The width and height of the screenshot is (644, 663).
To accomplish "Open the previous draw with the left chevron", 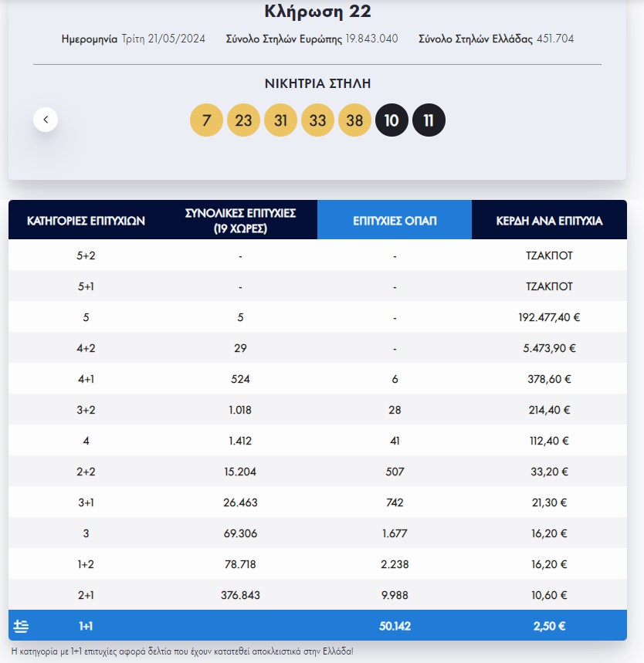I will coord(46,120).
